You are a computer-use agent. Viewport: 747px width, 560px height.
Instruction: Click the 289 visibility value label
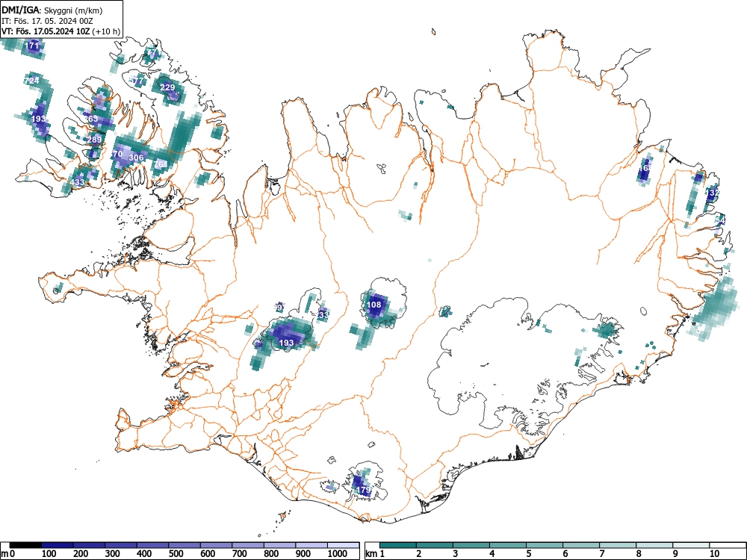(x=94, y=140)
